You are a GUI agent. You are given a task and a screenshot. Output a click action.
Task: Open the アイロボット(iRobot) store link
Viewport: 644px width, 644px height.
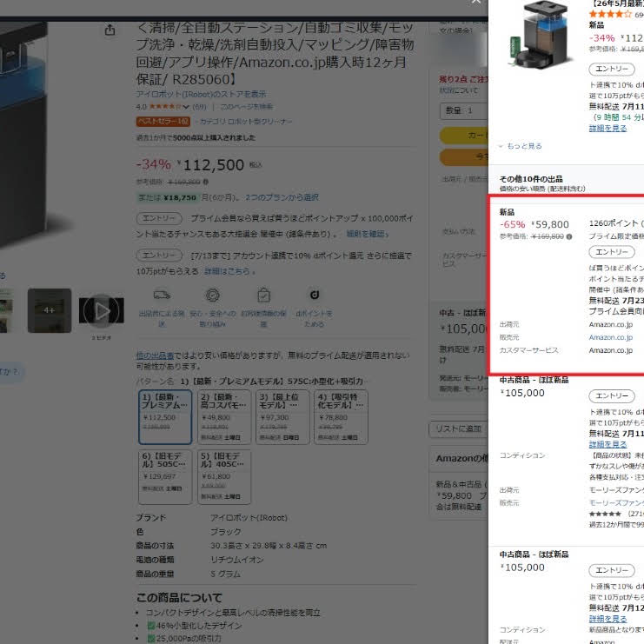(202, 94)
